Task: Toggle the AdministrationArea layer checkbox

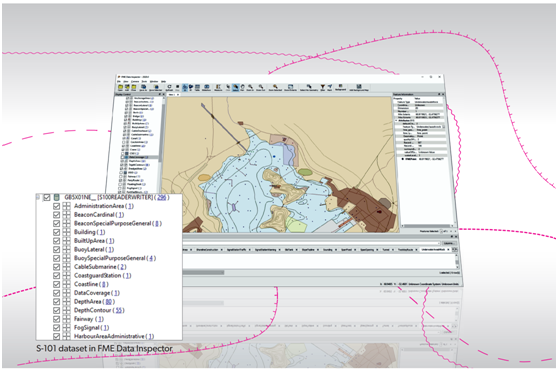Action: 56,206
